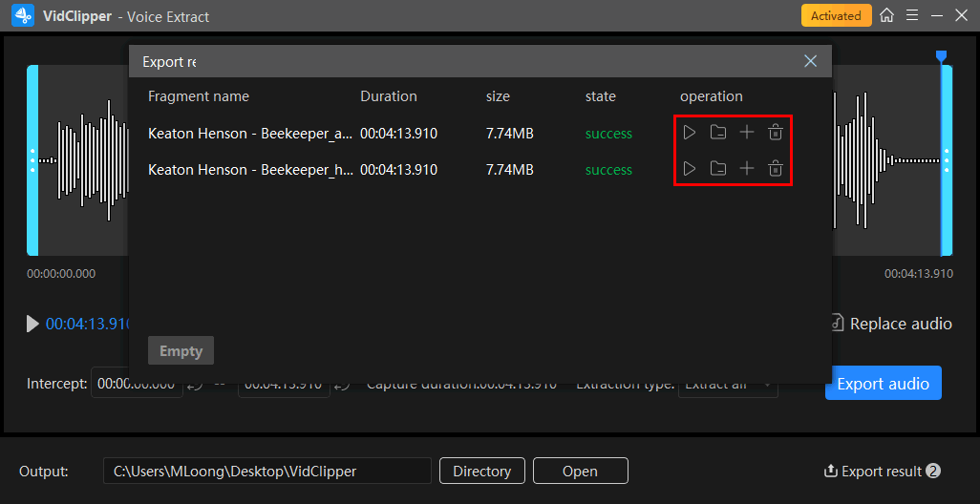Click the Export audio button

883,384
